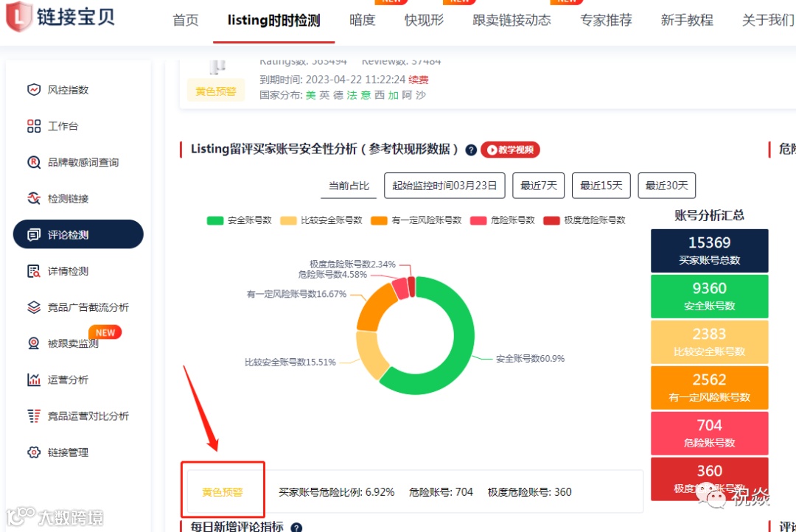Image resolution: width=796 pixels, height=532 pixels.
Task: Click the 704 危险账号数 card
Action: [x=709, y=433]
